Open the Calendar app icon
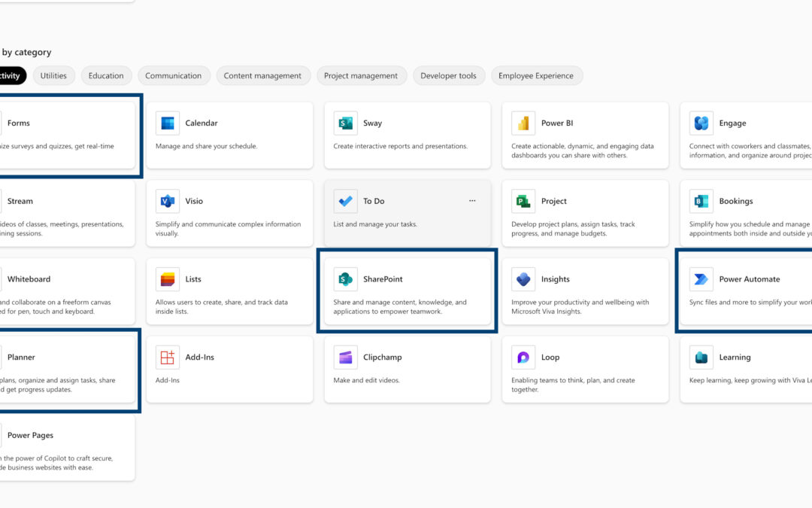812x508 pixels. coord(167,123)
